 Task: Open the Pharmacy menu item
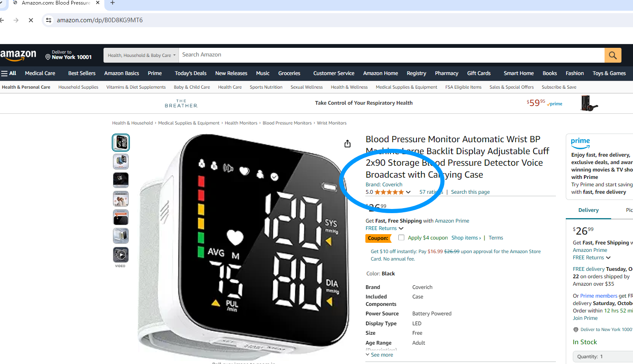[447, 73]
